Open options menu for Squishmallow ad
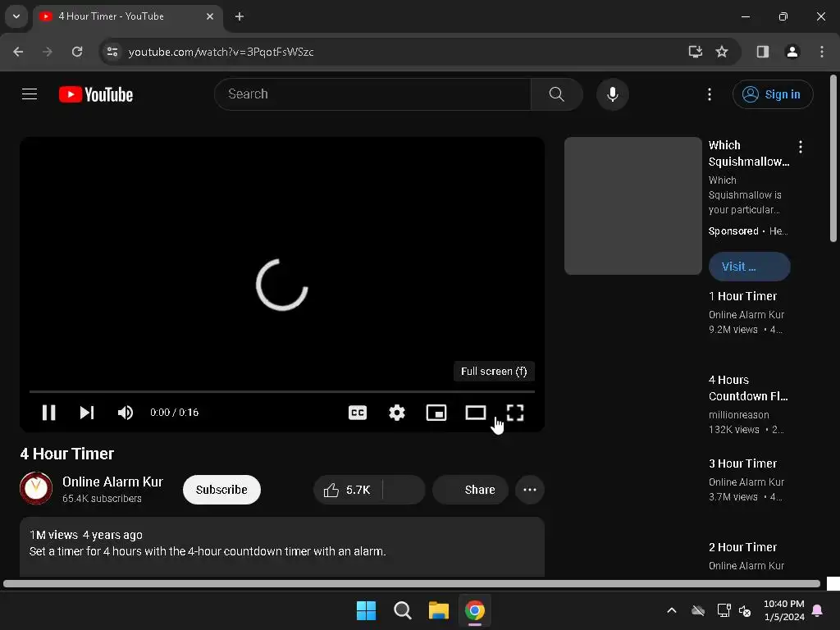The image size is (840, 630). 801,146
